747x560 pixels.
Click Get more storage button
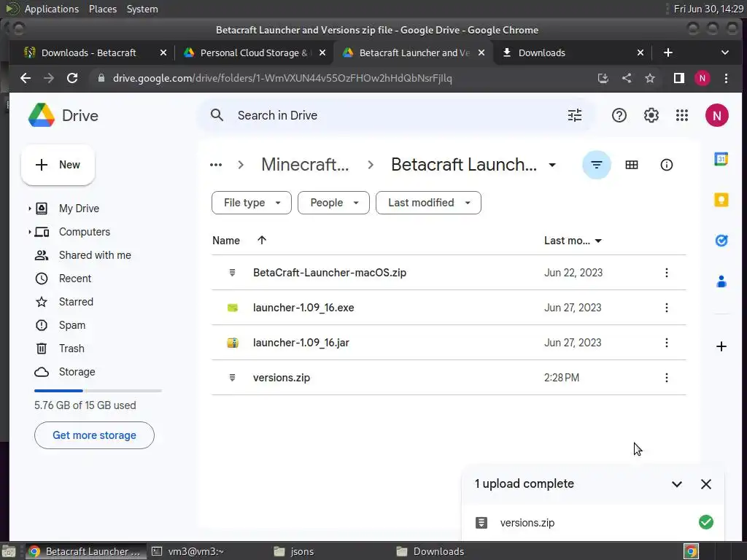(x=94, y=435)
